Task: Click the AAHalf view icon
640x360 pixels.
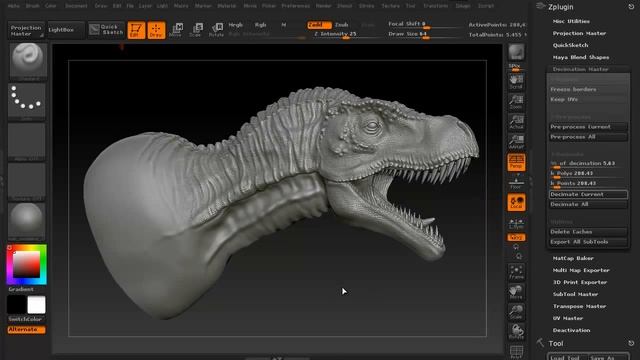Action: coord(516,142)
